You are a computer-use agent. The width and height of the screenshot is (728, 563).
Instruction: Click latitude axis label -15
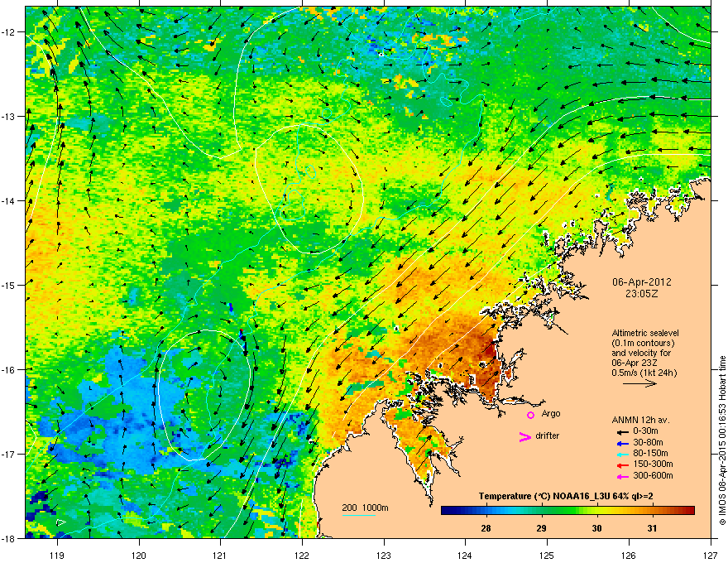coord(8,285)
